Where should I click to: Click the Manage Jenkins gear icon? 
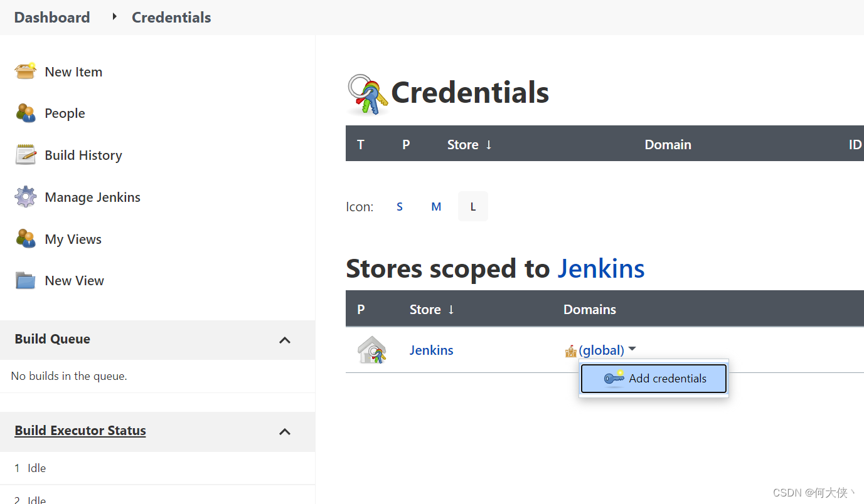tap(26, 197)
